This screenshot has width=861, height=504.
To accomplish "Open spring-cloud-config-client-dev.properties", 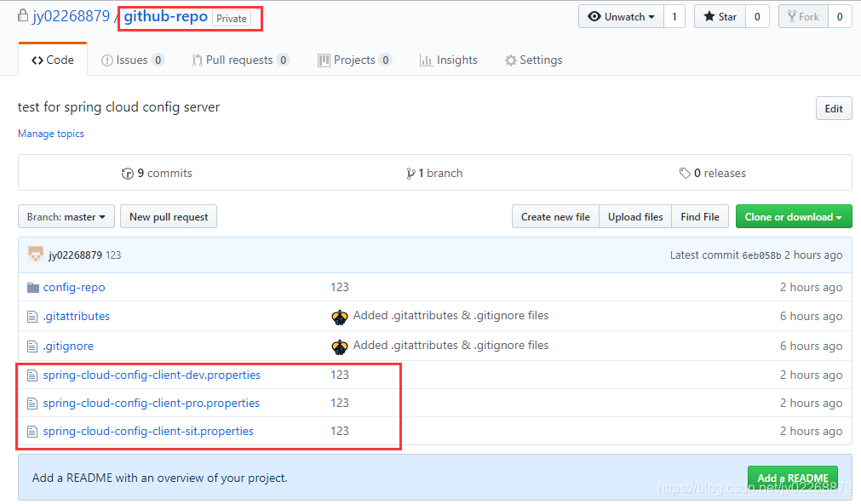I will 152,375.
